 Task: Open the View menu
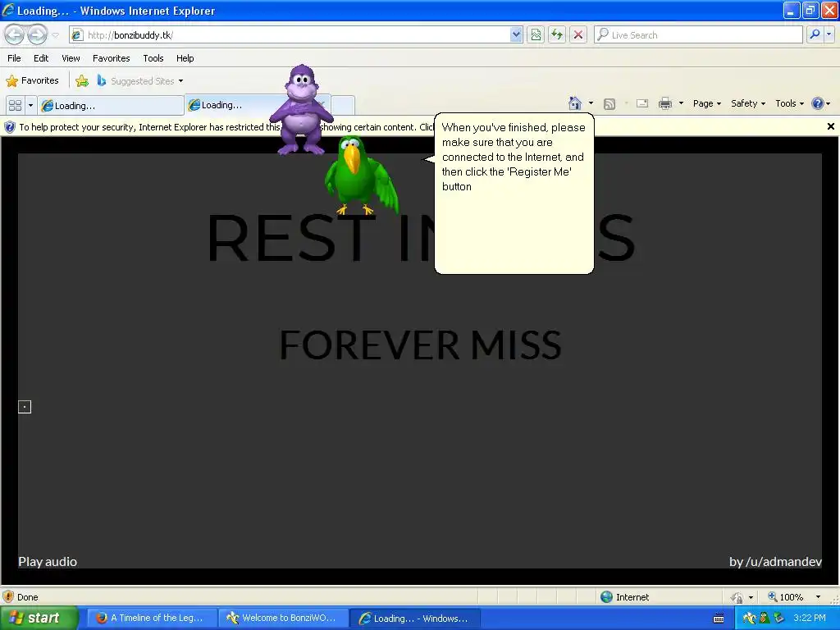tap(71, 58)
